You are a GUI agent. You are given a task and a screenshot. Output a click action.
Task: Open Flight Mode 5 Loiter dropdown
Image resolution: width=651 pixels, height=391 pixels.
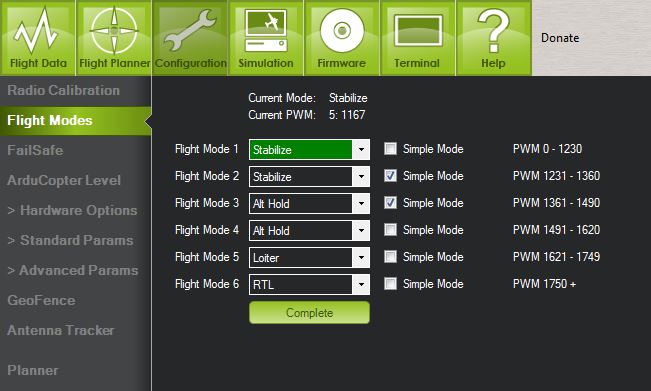(309, 257)
